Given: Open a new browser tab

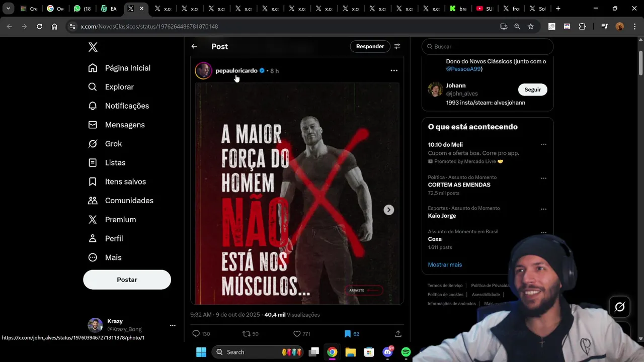Looking at the screenshot, I should click(558, 9).
